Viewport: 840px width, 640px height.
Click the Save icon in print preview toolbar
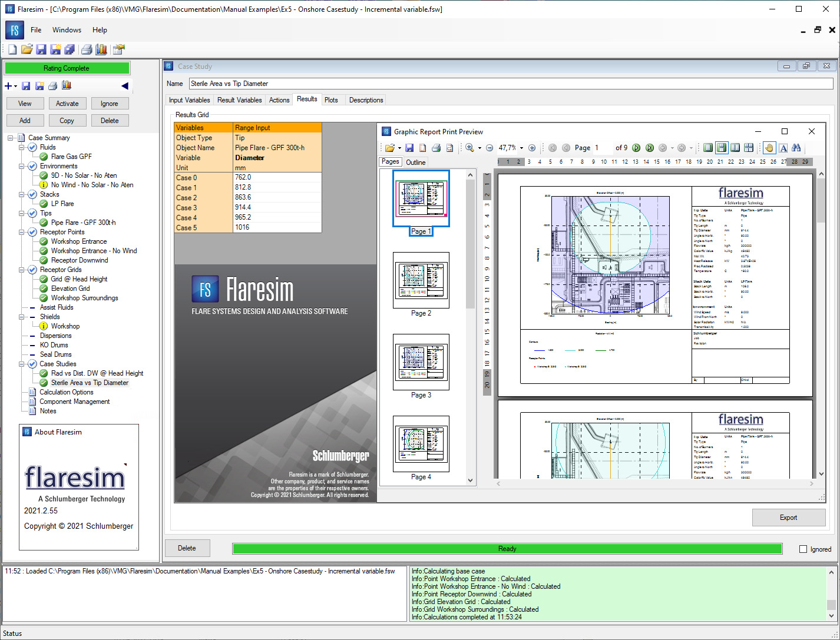point(409,148)
